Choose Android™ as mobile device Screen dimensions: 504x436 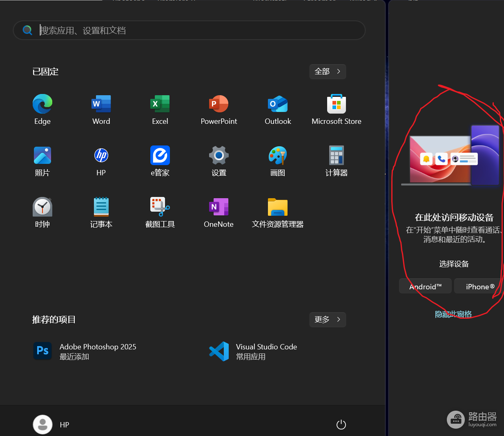click(426, 286)
